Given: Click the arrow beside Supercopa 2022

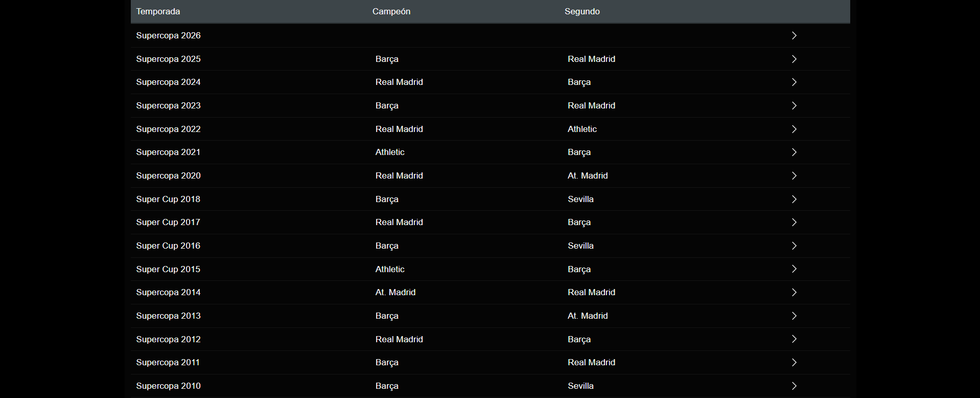Looking at the screenshot, I should 794,129.
